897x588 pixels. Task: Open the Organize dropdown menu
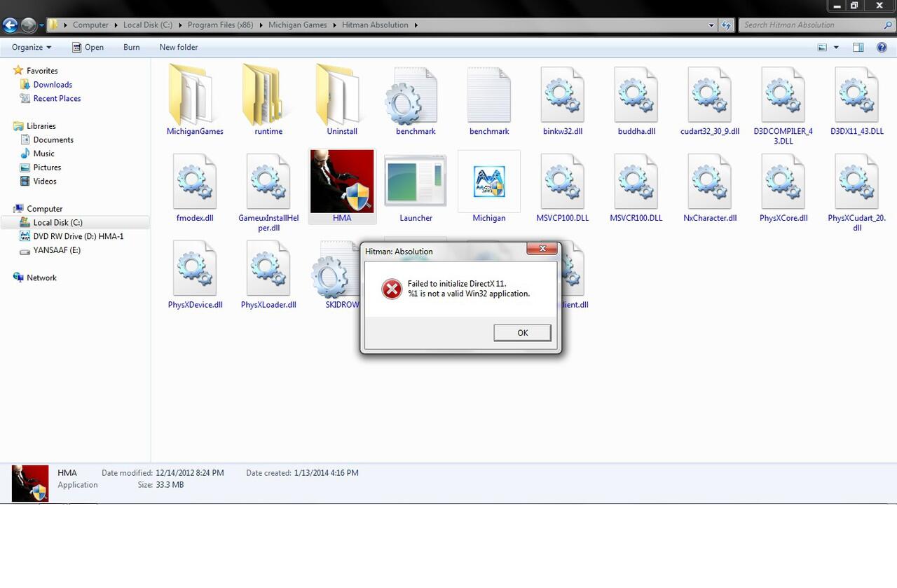pos(32,47)
